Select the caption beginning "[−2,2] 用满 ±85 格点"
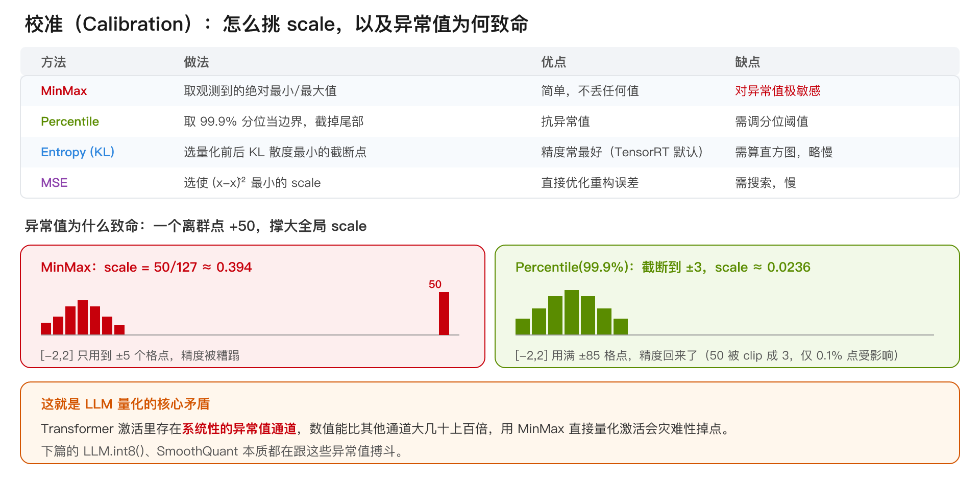The image size is (980, 480). [707, 355]
